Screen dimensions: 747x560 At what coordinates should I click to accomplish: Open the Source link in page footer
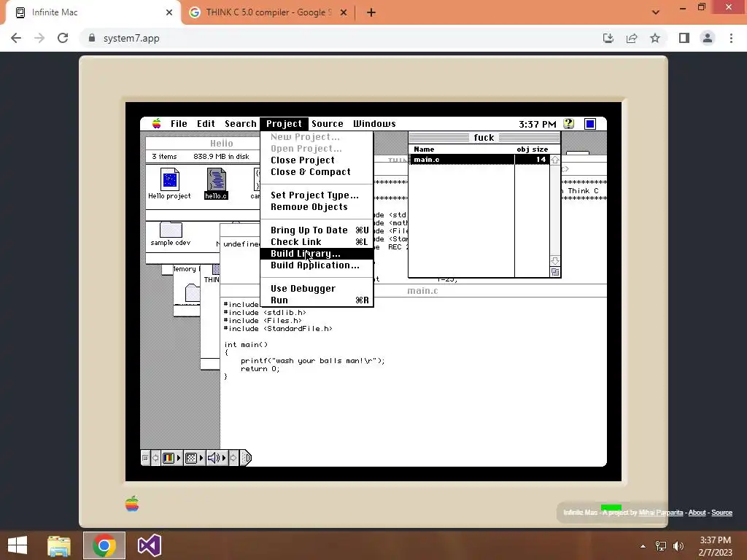tap(721, 513)
